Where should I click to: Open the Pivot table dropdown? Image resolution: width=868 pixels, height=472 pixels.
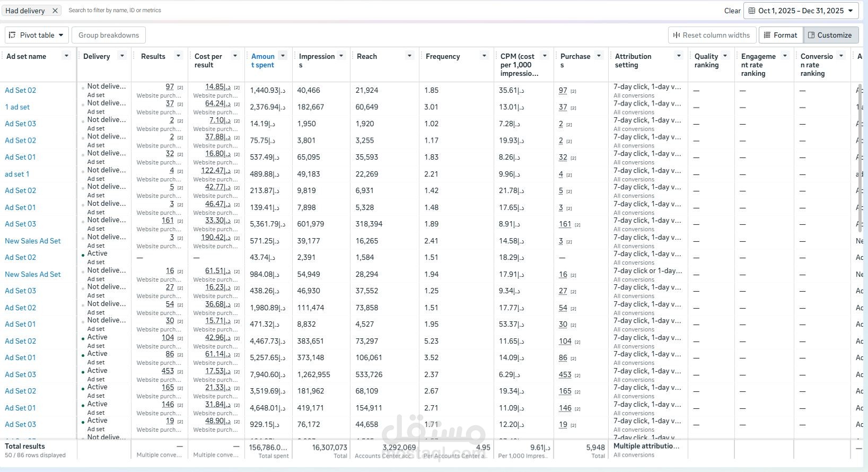click(x=37, y=35)
